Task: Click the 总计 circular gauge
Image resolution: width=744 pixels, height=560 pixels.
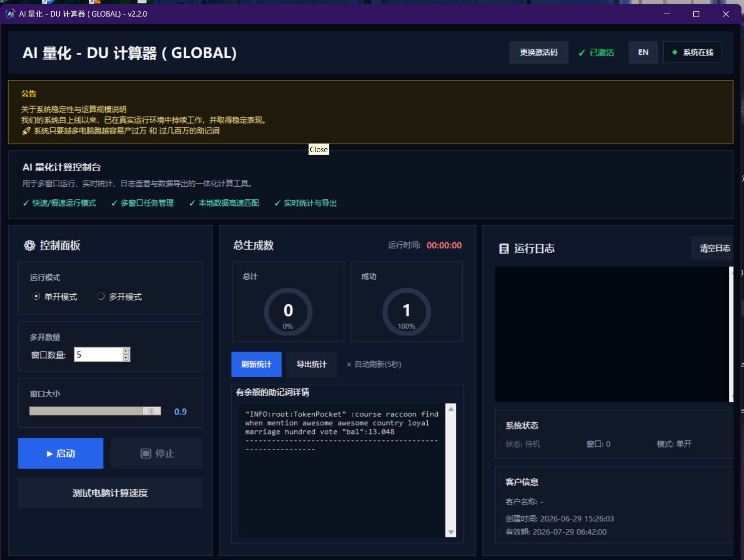Action: pyautogui.click(x=288, y=312)
